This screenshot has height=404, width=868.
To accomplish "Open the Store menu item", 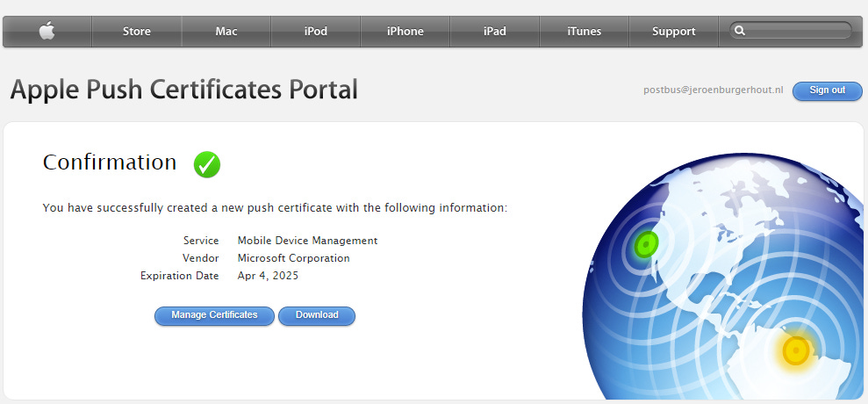I will 137,32.
